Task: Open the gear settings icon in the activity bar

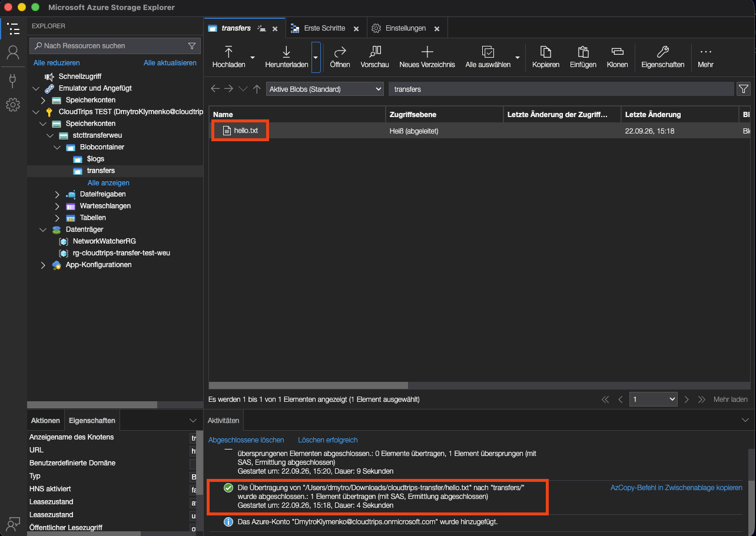Action: coord(13,105)
